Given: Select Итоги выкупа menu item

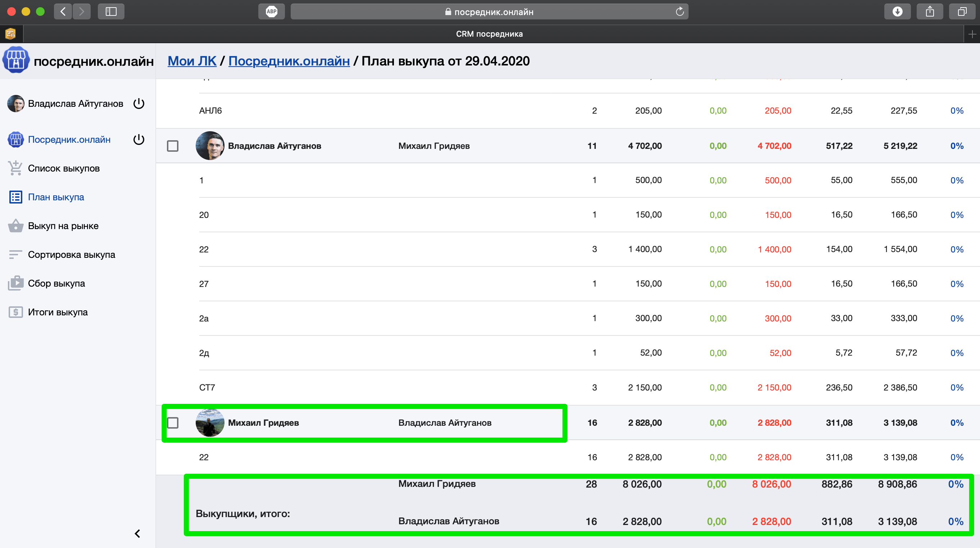Looking at the screenshot, I should click(x=58, y=312).
